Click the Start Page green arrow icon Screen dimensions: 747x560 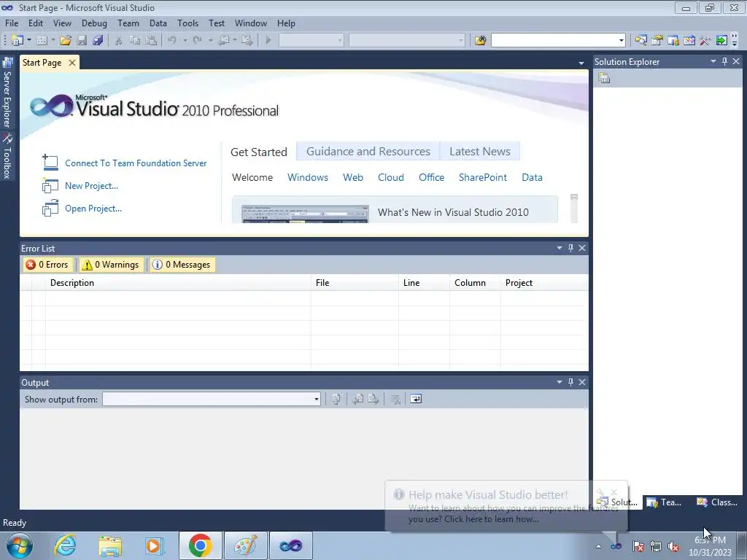(x=721, y=41)
